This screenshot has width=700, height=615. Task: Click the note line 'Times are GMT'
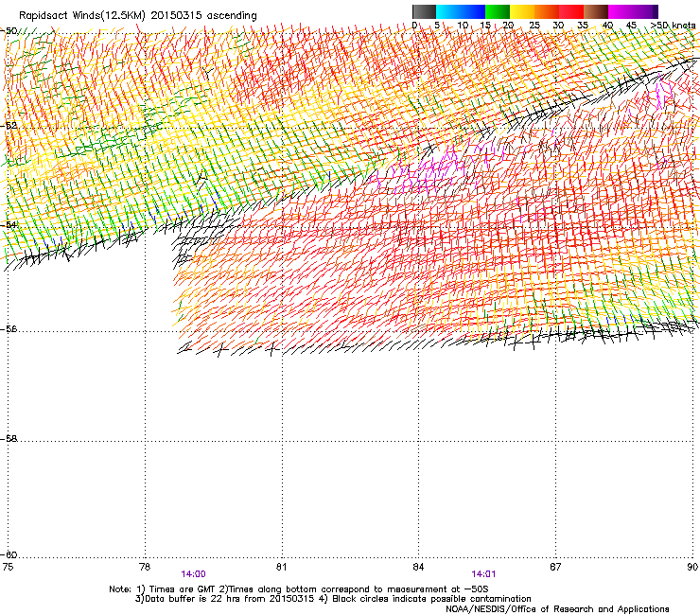coord(184,589)
